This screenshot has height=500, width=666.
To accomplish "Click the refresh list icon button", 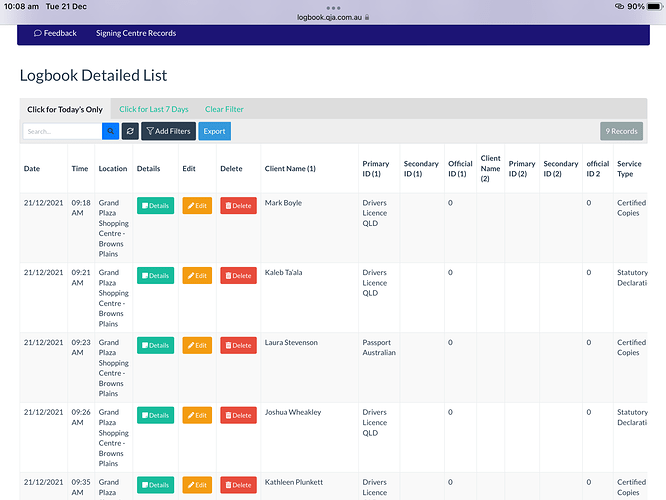I will coord(130,131).
